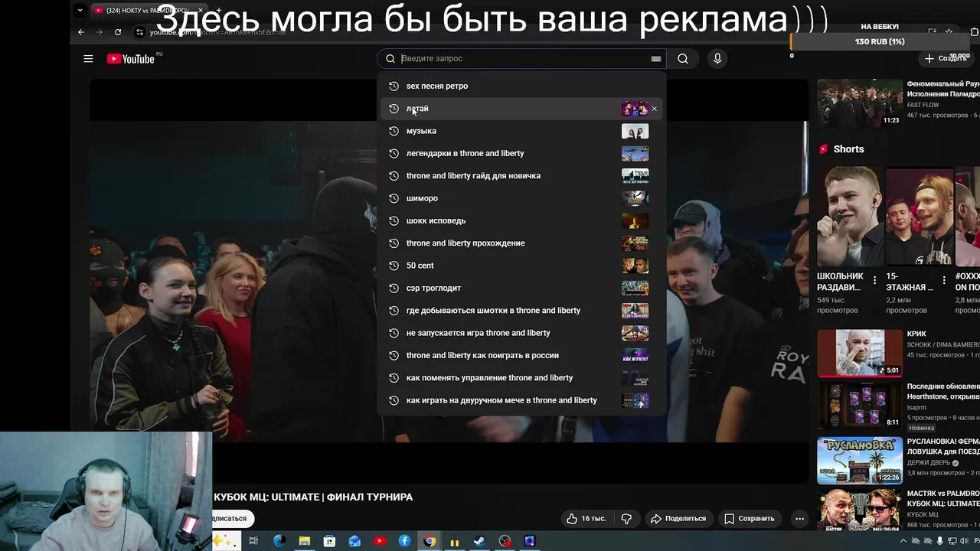Open the ДЕРЖИ ДВЕРЬ channel link
Viewport: 980px width, 551px height.
coord(929,462)
